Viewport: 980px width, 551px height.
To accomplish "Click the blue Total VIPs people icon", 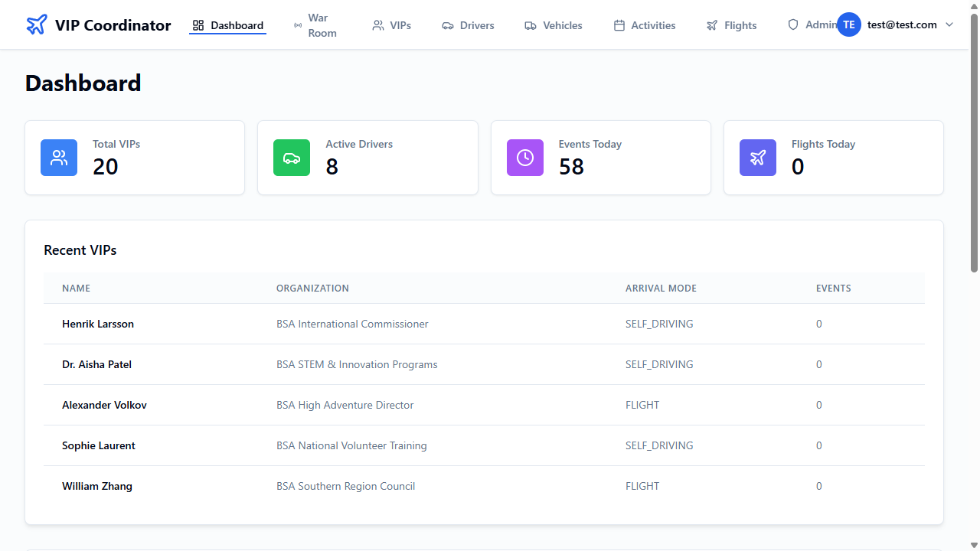I will point(59,158).
